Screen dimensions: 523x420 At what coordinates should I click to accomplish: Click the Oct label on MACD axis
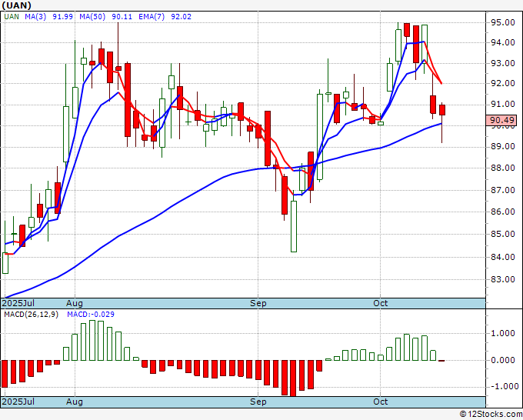pyautogui.click(x=380, y=402)
